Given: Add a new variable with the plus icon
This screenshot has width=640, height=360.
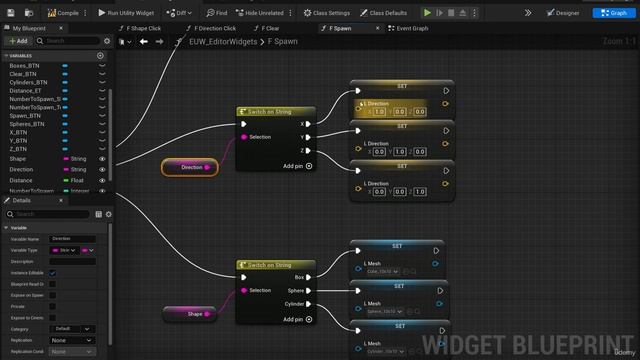Looking at the screenshot, I should click(100, 56).
